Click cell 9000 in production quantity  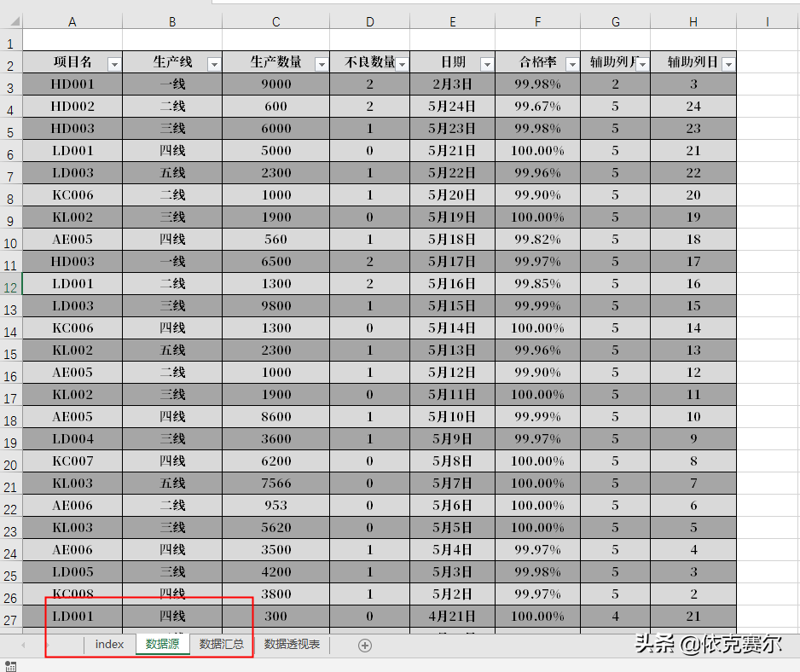[276, 84]
